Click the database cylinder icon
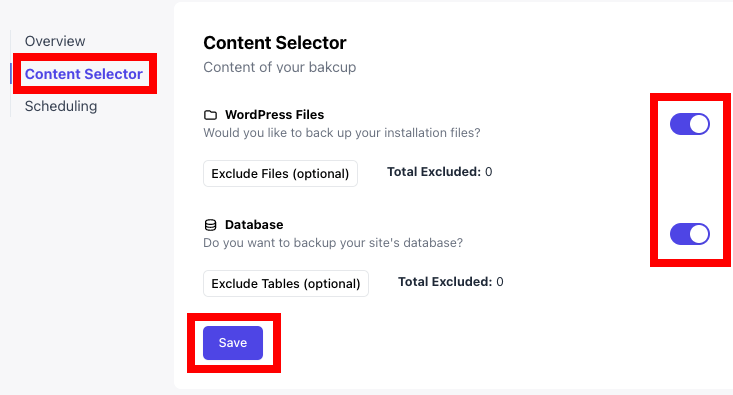Viewport: 733px width, 395px height. pos(210,225)
